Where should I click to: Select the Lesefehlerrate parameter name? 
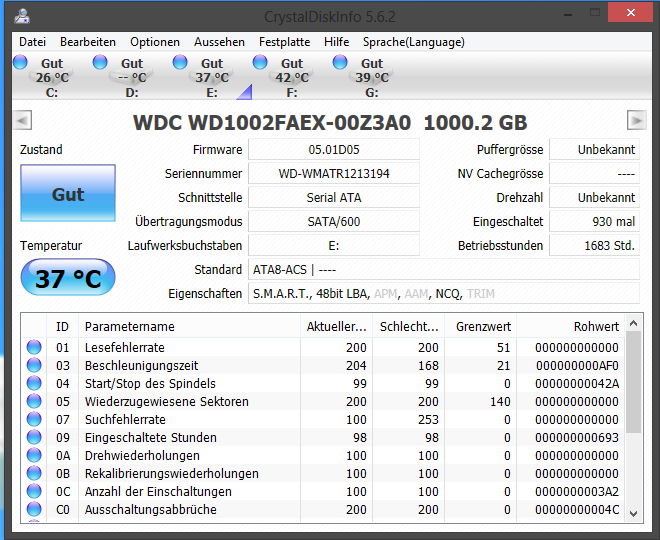coord(125,348)
